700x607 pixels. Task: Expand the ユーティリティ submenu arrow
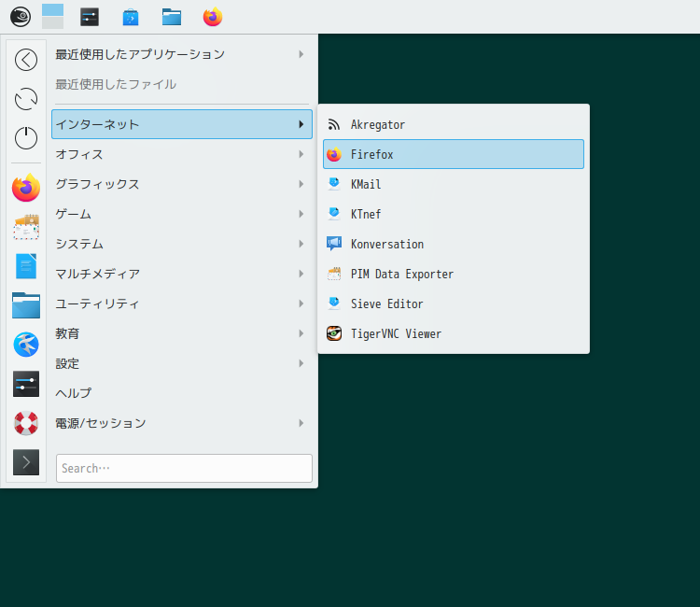[x=301, y=303]
